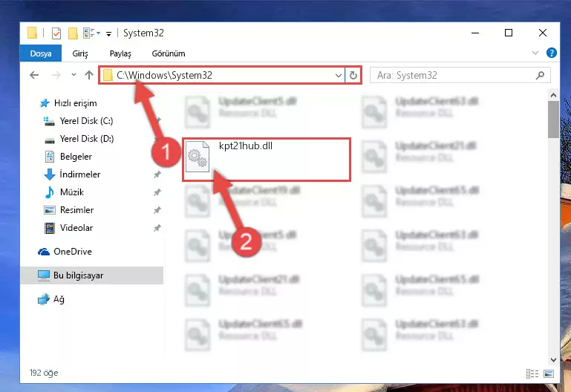Open Yerel Disk (D:) in sidebar

click(x=87, y=139)
